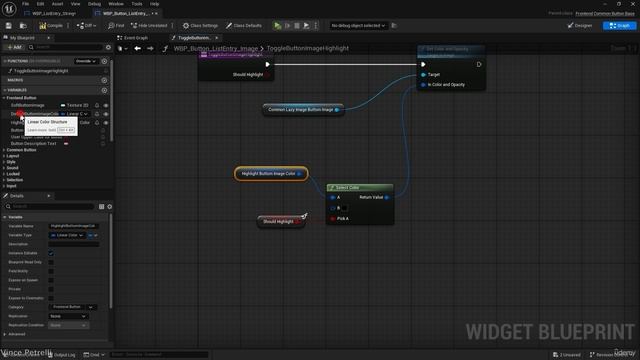
Task: Navigate back in graph history
Action: (138, 49)
